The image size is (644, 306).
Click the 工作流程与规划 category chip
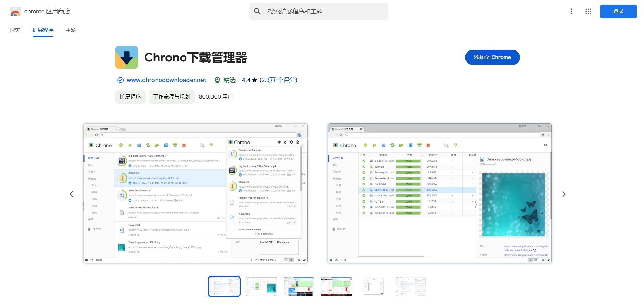172,97
